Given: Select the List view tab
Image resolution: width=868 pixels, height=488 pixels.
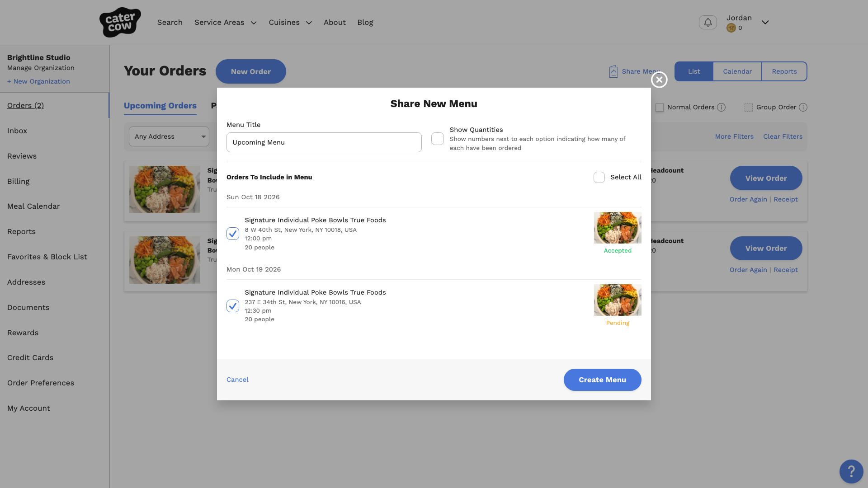Looking at the screenshot, I should point(694,71).
